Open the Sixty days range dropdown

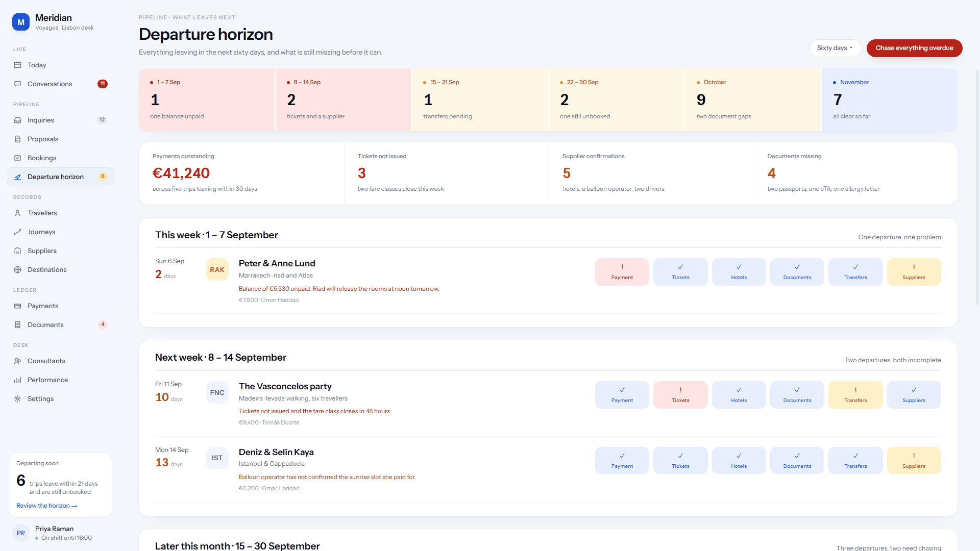click(835, 48)
